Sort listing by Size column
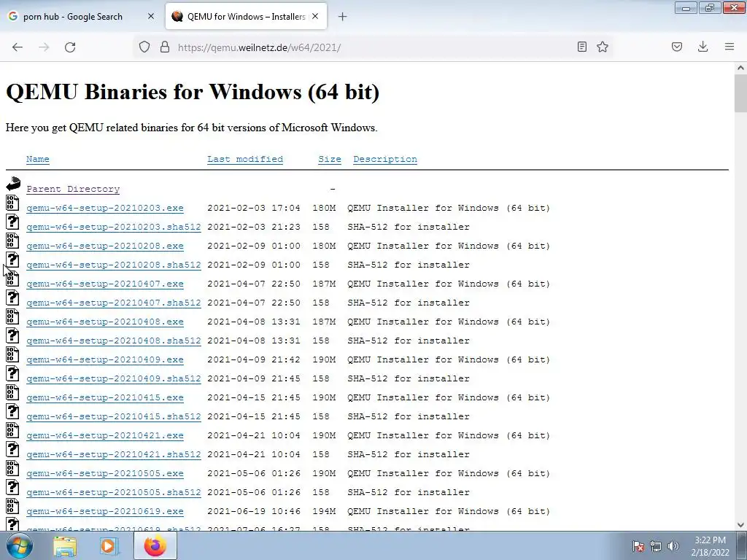Viewport: 747px width, 560px height. point(330,159)
